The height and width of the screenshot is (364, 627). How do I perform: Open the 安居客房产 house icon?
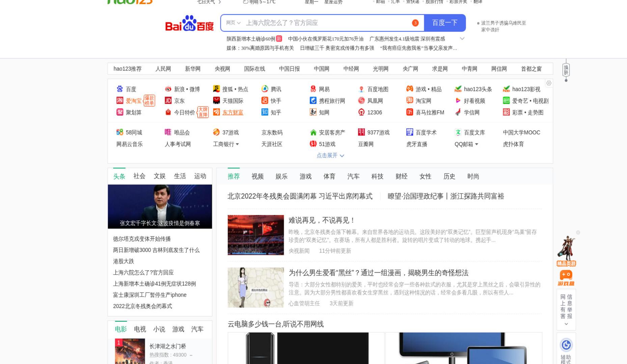pos(313,132)
